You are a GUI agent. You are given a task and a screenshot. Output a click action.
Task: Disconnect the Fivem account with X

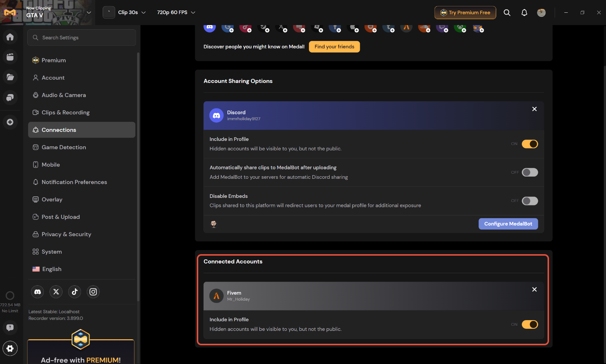pyautogui.click(x=534, y=289)
